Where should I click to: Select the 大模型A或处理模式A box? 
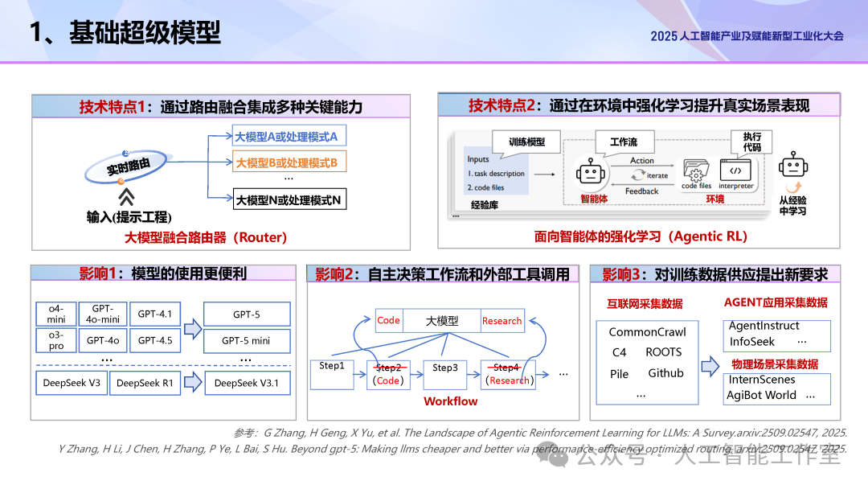click(x=289, y=135)
